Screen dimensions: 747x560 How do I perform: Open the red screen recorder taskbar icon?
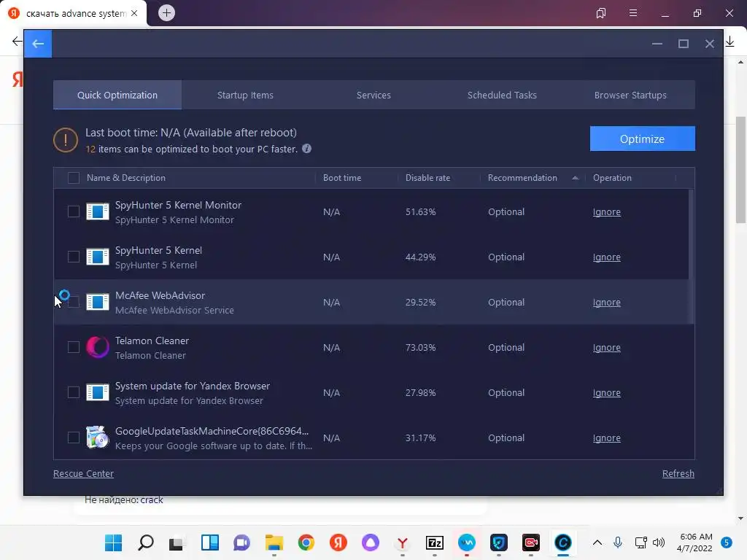531,542
